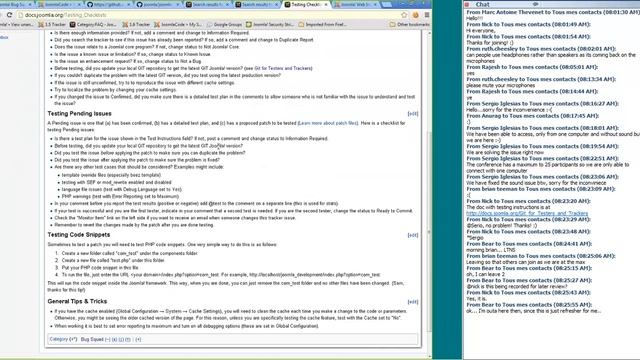Switch to the joomla/joomla GitHub tab
The image size is (640, 360).
(x=158, y=4)
